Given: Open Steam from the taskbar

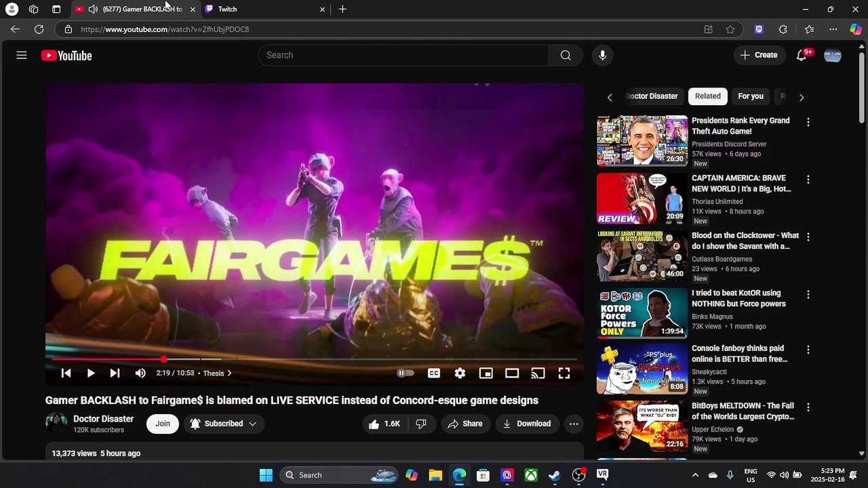Looking at the screenshot, I should click(555, 475).
